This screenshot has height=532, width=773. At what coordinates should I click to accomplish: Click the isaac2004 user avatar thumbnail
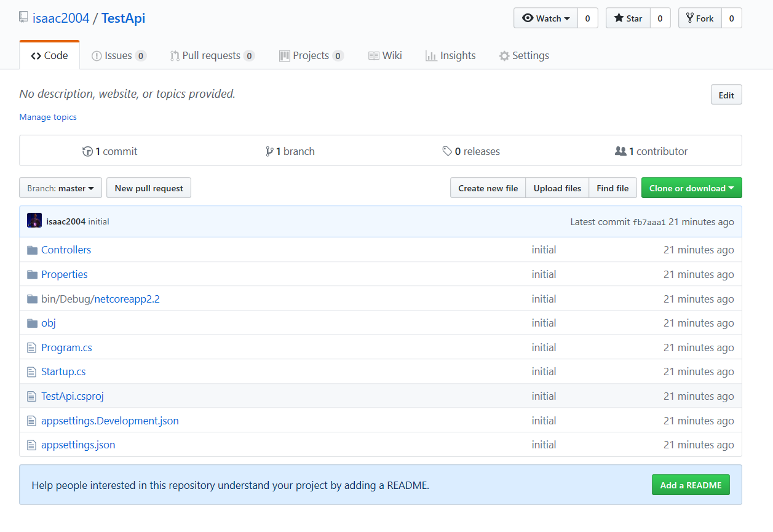coord(34,221)
